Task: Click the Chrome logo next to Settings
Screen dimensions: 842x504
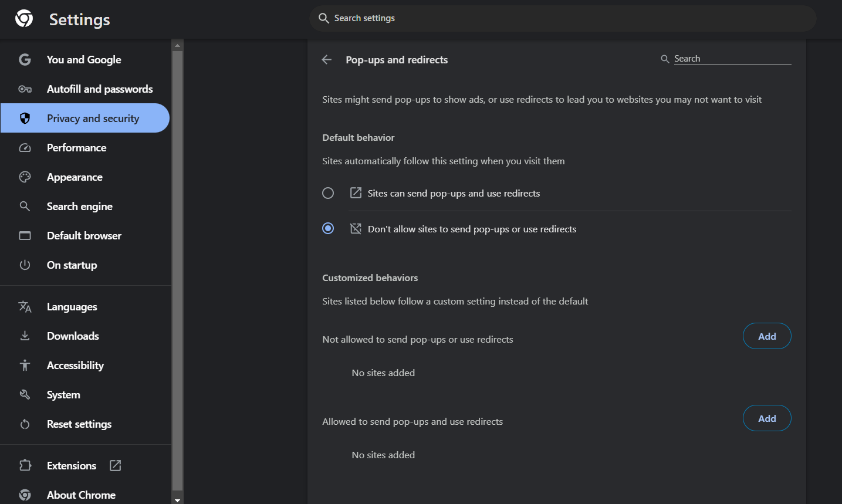Action: (x=24, y=19)
